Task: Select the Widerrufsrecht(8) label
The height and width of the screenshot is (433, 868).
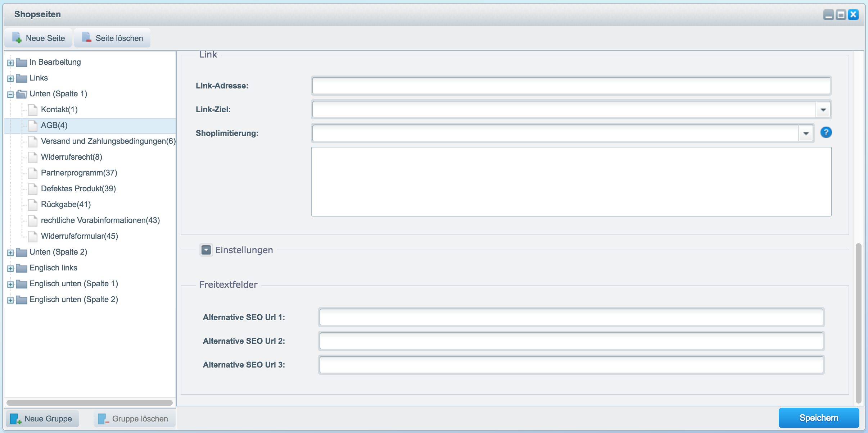Action: point(72,157)
